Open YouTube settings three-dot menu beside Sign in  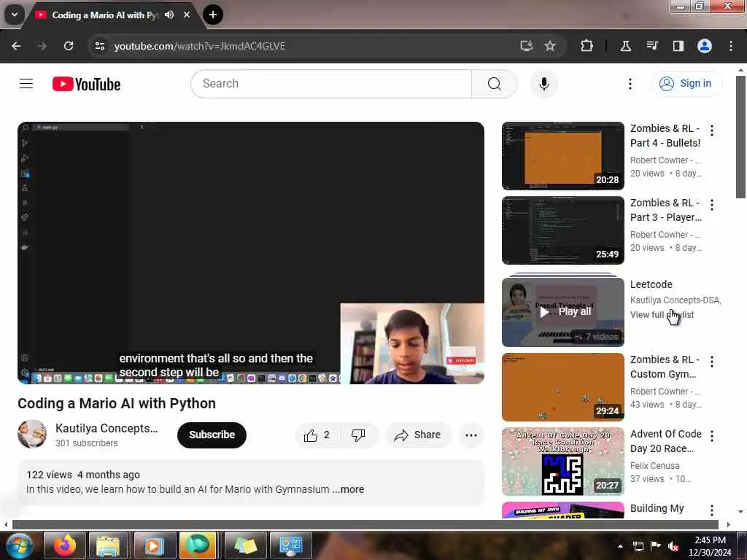click(630, 84)
